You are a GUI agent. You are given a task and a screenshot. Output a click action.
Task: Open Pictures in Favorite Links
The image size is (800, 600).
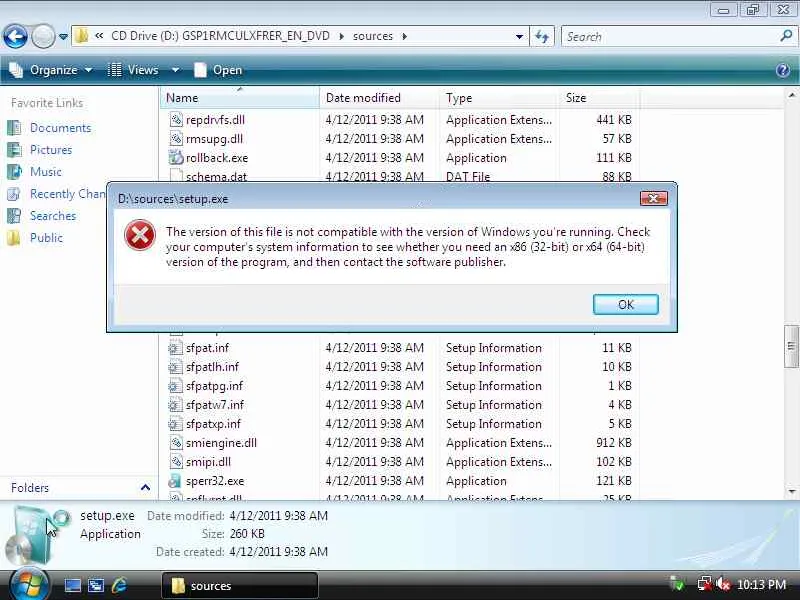[51, 149]
